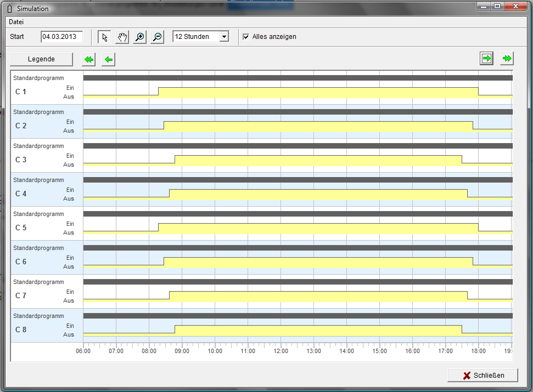Jump back with double left arrow
The height and width of the screenshot is (392, 533).
click(89, 59)
